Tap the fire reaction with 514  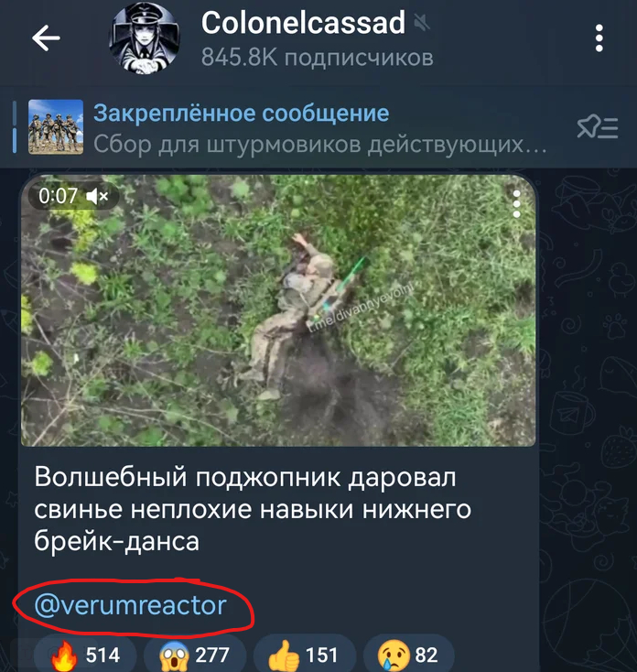tap(85, 656)
